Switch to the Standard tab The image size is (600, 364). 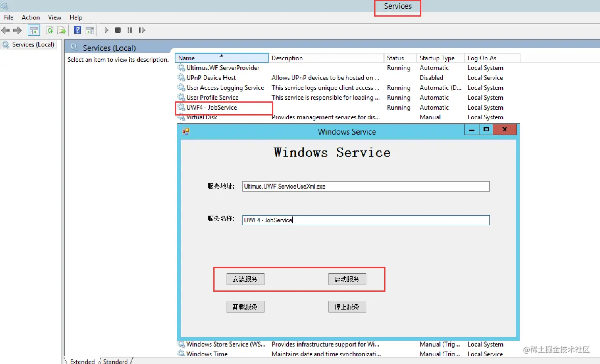(x=116, y=361)
